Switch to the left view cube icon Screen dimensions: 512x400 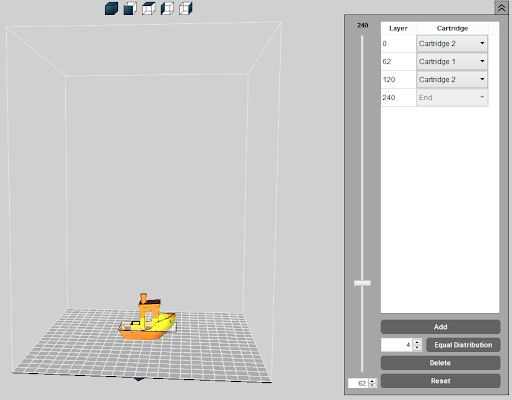coord(167,8)
